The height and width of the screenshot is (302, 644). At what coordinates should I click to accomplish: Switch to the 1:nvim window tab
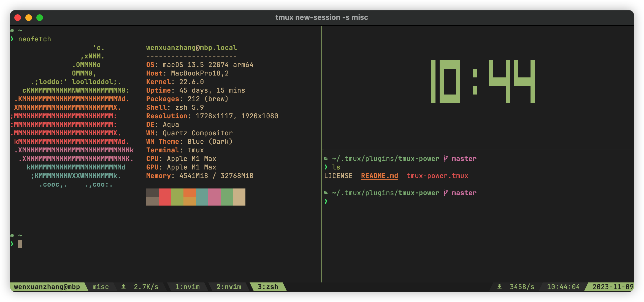point(188,287)
